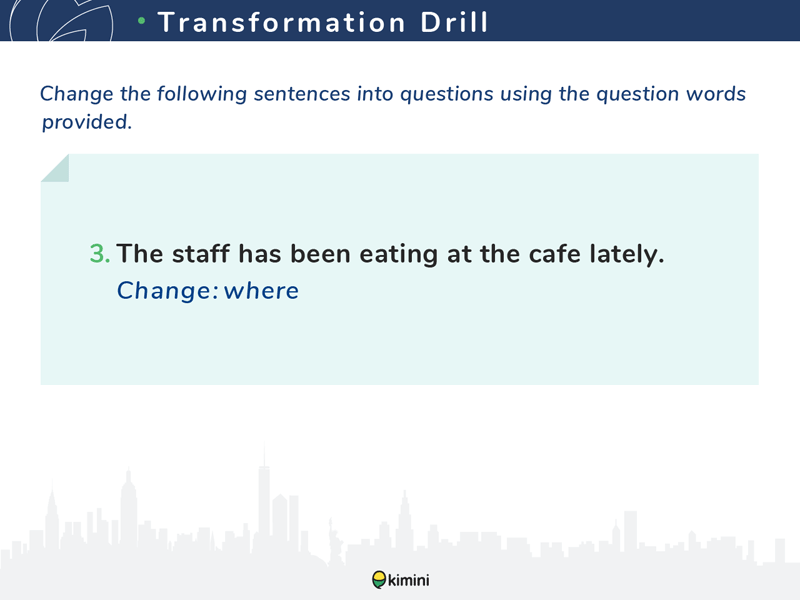Click the green number 3 label

(99, 254)
